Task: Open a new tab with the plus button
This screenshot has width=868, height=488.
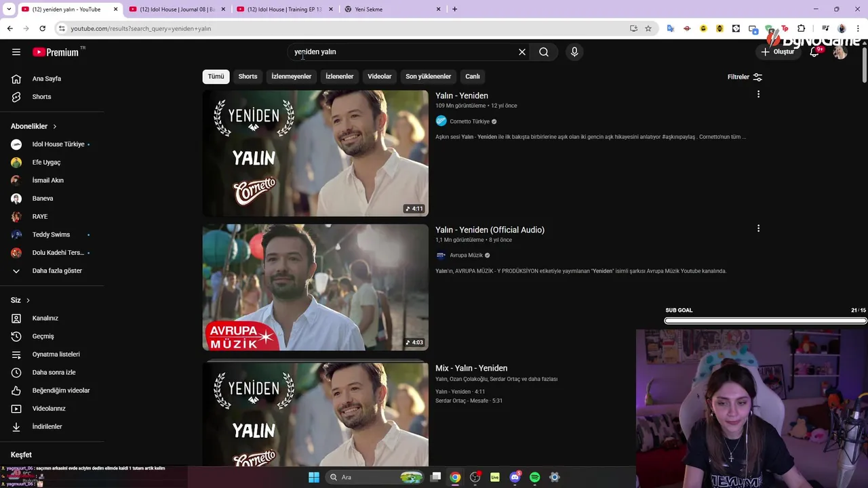Action: pos(454,9)
